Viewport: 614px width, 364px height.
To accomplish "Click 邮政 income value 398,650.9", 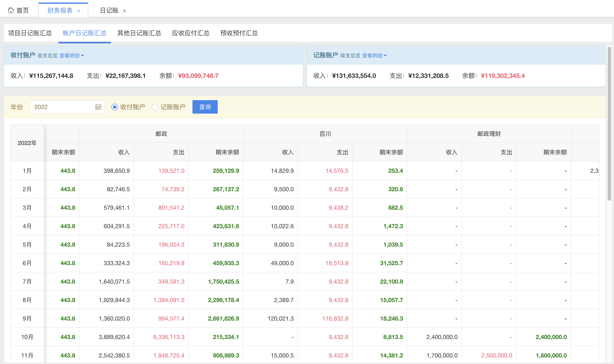I will [117, 171].
